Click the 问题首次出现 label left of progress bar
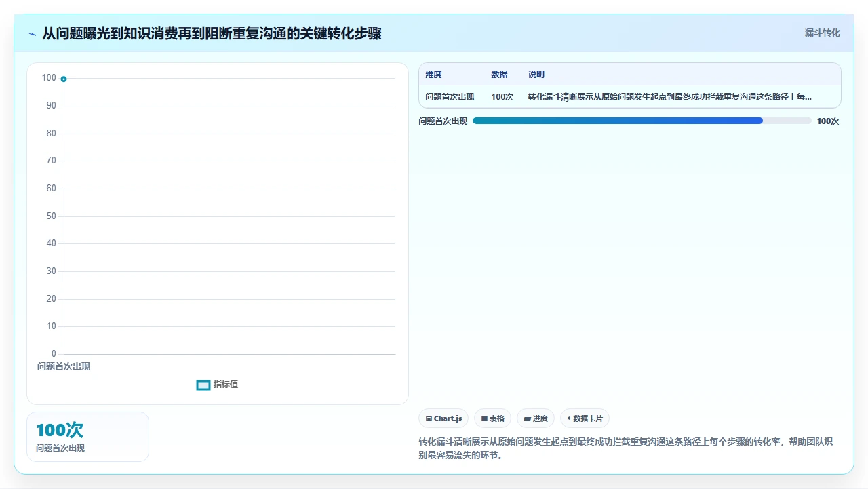The width and height of the screenshot is (868, 489). click(443, 121)
